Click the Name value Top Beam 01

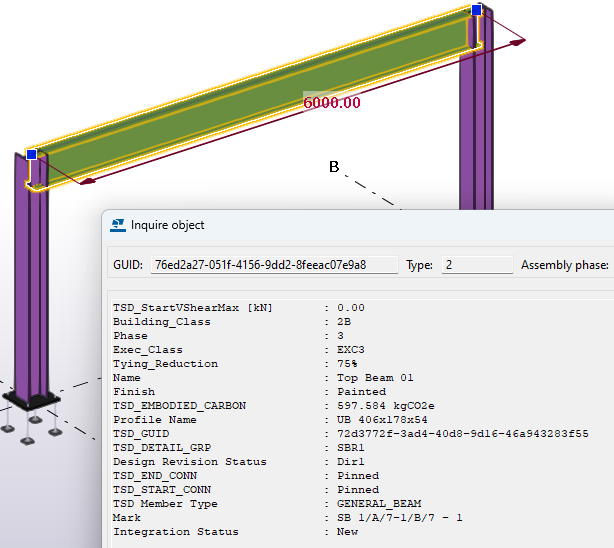(375, 378)
